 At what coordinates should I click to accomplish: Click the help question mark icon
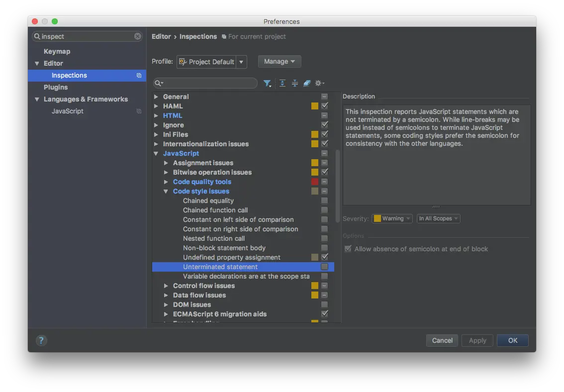[41, 340]
